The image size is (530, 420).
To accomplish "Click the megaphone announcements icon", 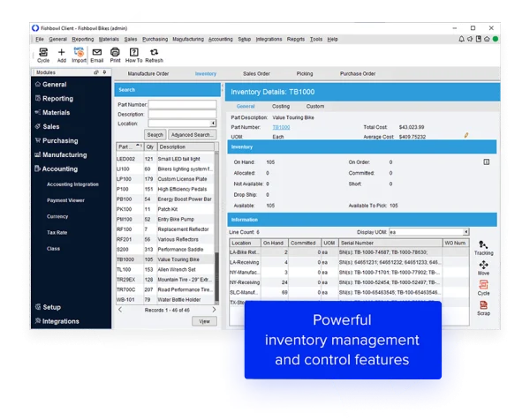I will point(470,39).
